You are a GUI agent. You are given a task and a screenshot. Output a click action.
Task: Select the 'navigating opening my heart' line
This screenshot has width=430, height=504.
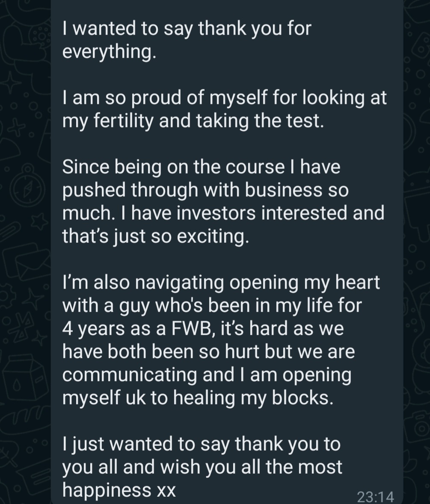coord(221,283)
